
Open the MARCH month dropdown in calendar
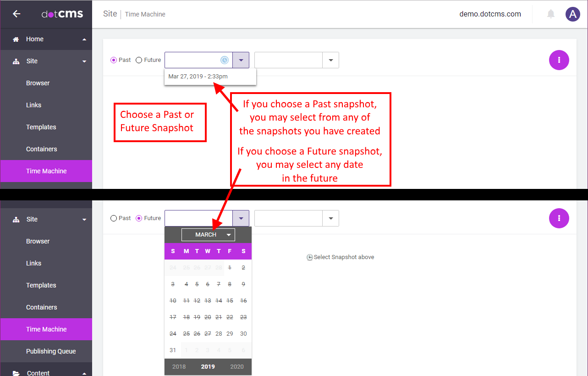tap(208, 235)
